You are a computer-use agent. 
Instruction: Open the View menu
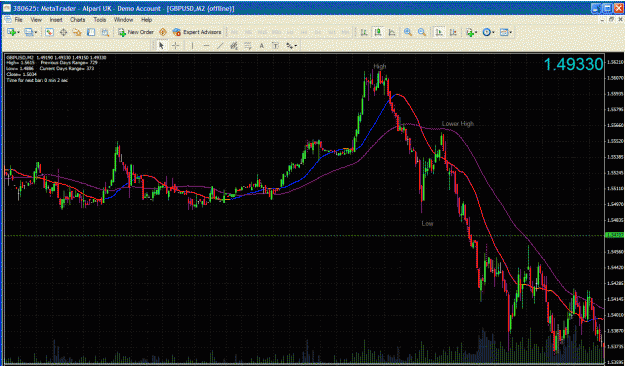pos(36,20)
